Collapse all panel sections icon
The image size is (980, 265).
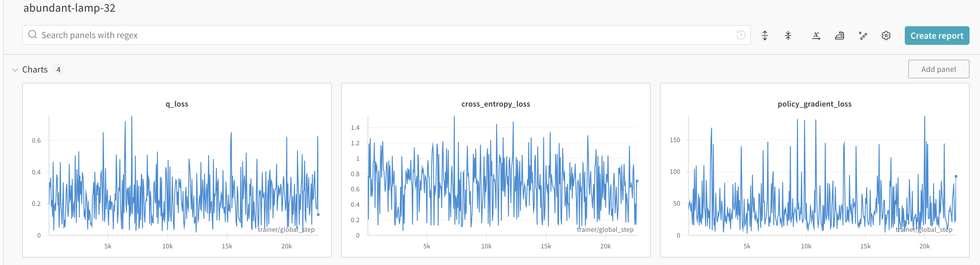pyautogui.click(x=788, y=36)
